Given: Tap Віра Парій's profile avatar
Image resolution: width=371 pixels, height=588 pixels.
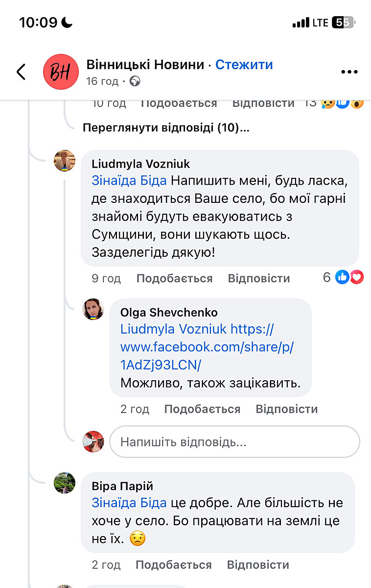Looking at the screenshot, I should (65, 483).
